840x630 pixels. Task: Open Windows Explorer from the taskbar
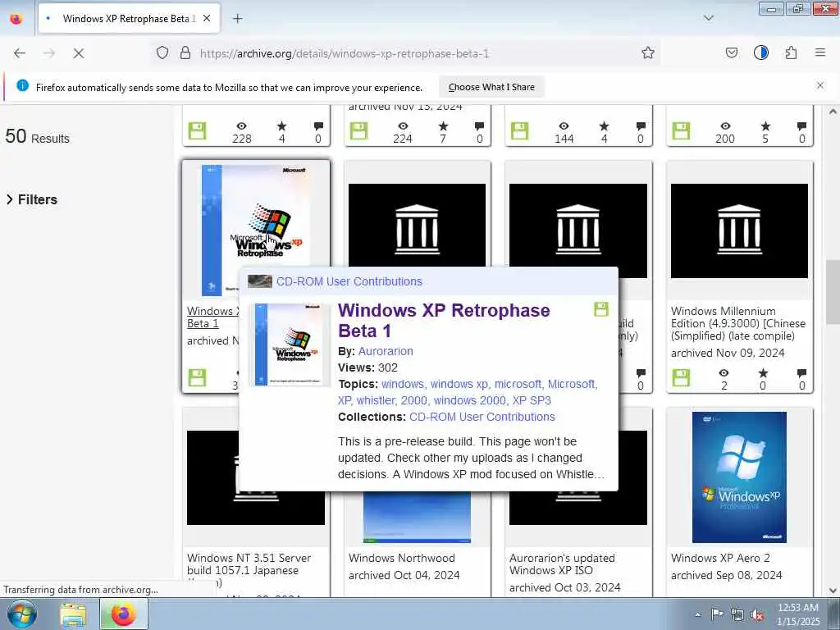pyautogui.click(x=73, y=614)
